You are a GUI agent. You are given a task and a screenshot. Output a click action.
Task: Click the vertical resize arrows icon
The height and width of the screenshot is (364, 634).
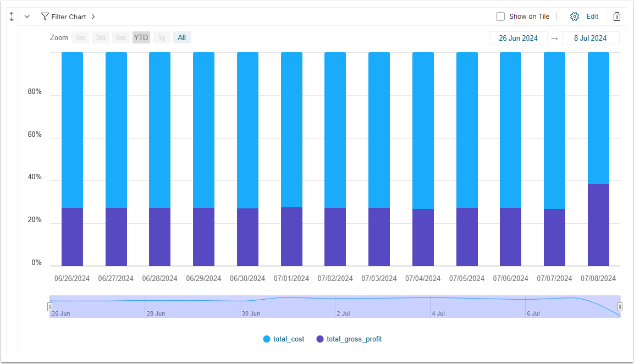[x=12, y=16]
